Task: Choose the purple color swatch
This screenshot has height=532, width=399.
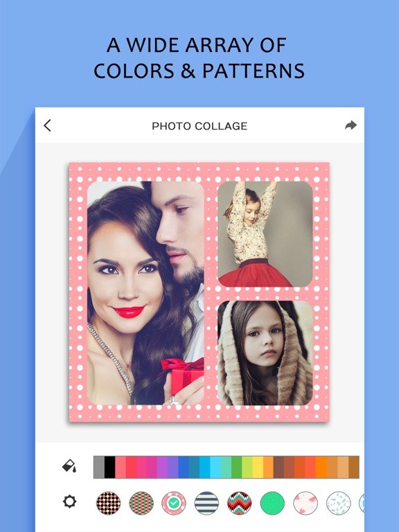Action: tap(162, 467)
